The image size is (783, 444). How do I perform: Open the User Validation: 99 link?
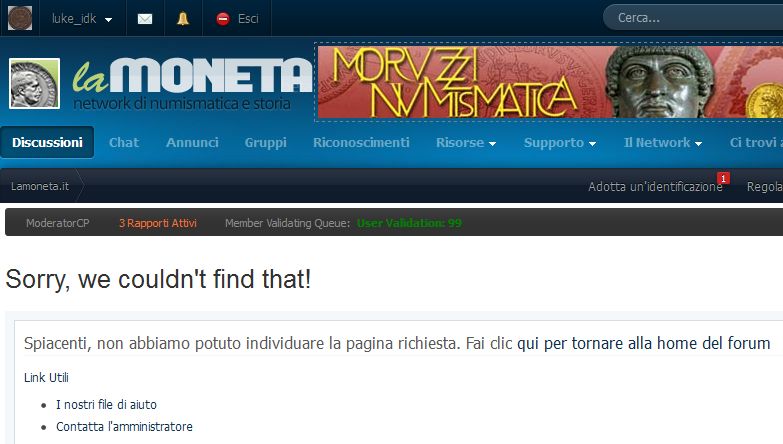(409, 223)
